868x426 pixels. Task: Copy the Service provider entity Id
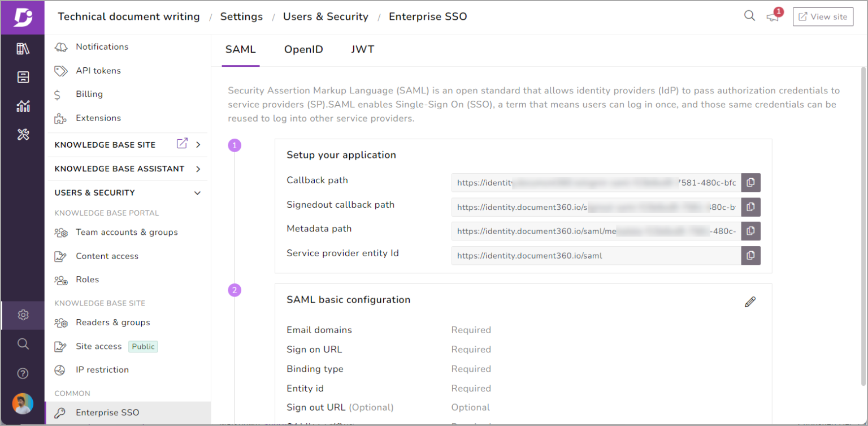click(750, 255)
